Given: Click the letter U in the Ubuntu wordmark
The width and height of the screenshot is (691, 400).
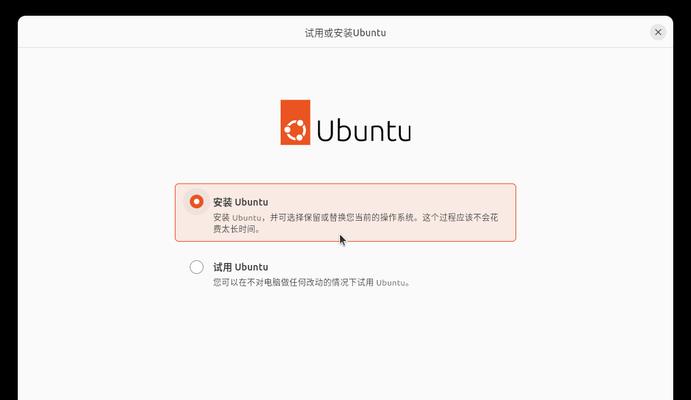Looking at the screenshot, I should pyautogui.click(x=326, y=130).
